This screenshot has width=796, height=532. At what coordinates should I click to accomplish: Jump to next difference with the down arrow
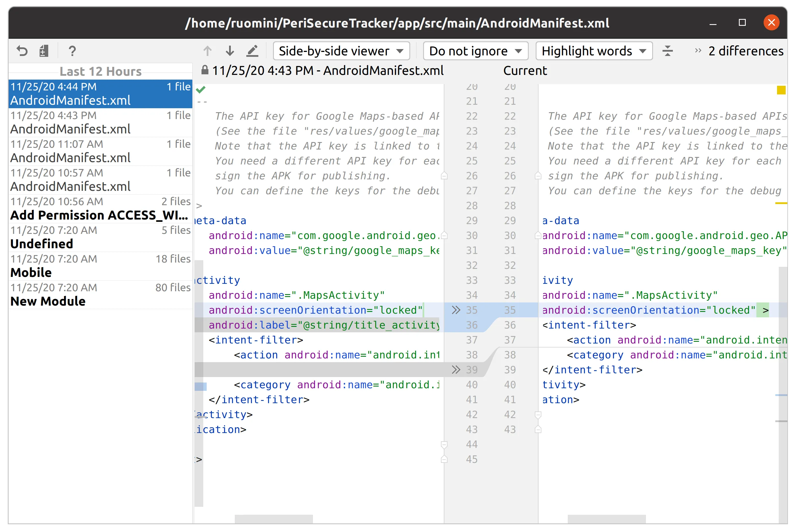point(230,51)
